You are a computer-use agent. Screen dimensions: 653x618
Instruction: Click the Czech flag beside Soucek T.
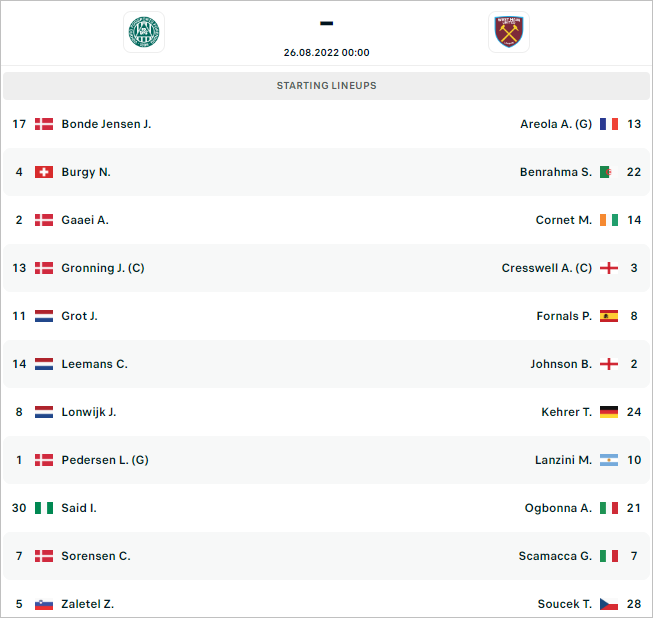[x=608, y=604]
